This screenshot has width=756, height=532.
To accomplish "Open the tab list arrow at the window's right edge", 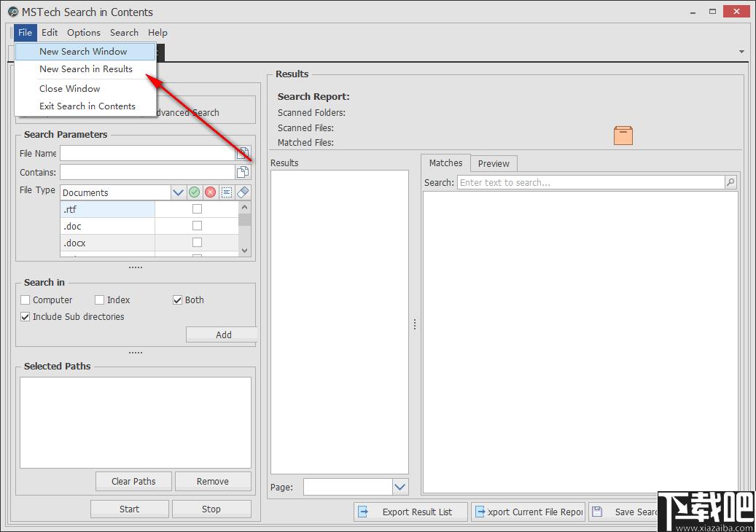I will (x=741, y=52).
